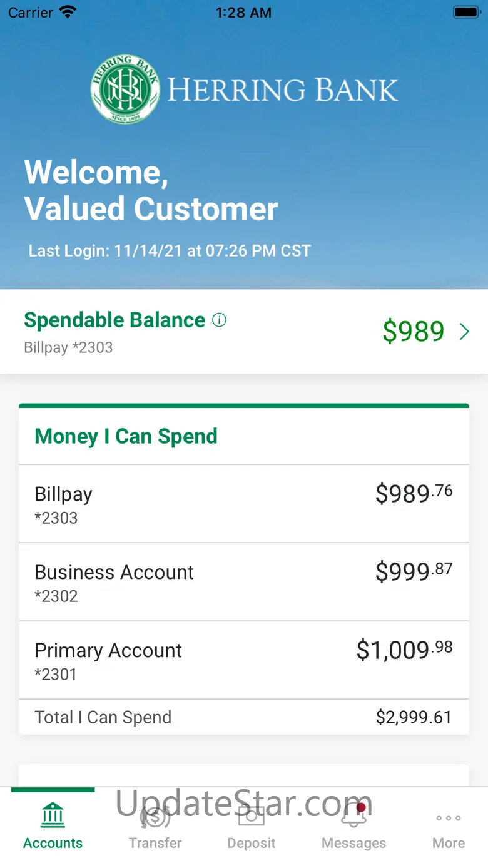Tap the Deposit camera icon
Image resolution: width=488 pixels, height=868 pixels.
click(x=252, y=816)
